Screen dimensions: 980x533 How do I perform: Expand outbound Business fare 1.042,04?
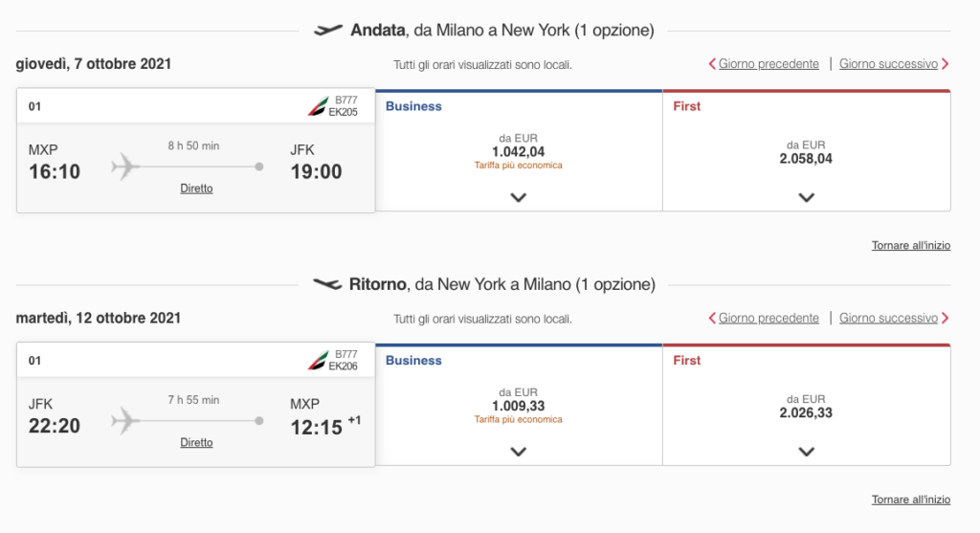(x=518, y=197)
